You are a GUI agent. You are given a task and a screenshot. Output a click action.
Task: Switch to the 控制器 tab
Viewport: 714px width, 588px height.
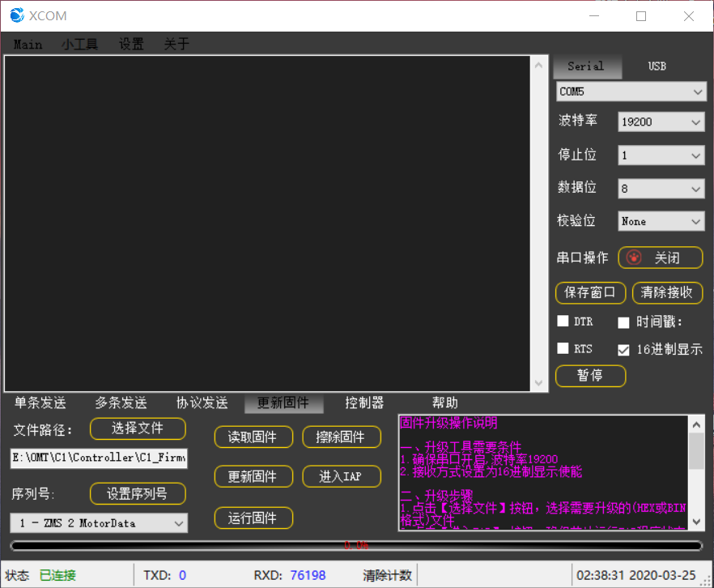tap(364, 403)
